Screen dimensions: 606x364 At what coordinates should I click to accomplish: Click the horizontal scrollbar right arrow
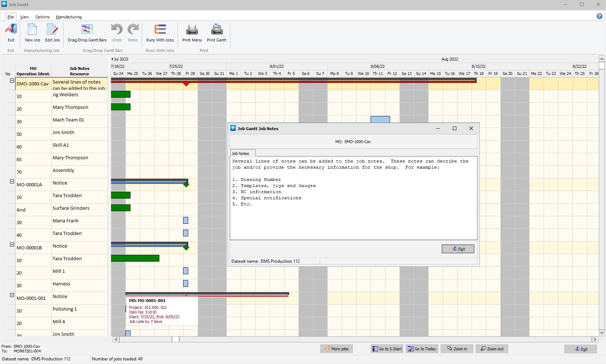coord(595,339)
